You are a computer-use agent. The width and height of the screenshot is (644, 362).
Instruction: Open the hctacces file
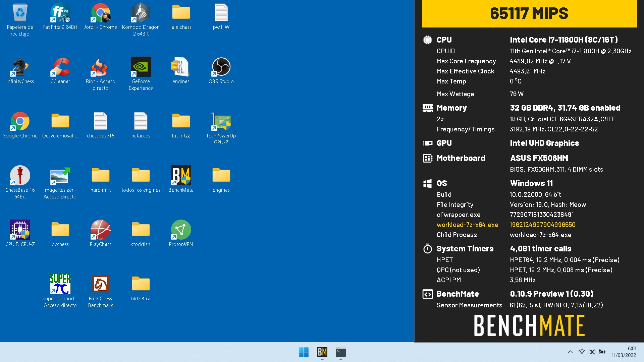tap(141, 125)
